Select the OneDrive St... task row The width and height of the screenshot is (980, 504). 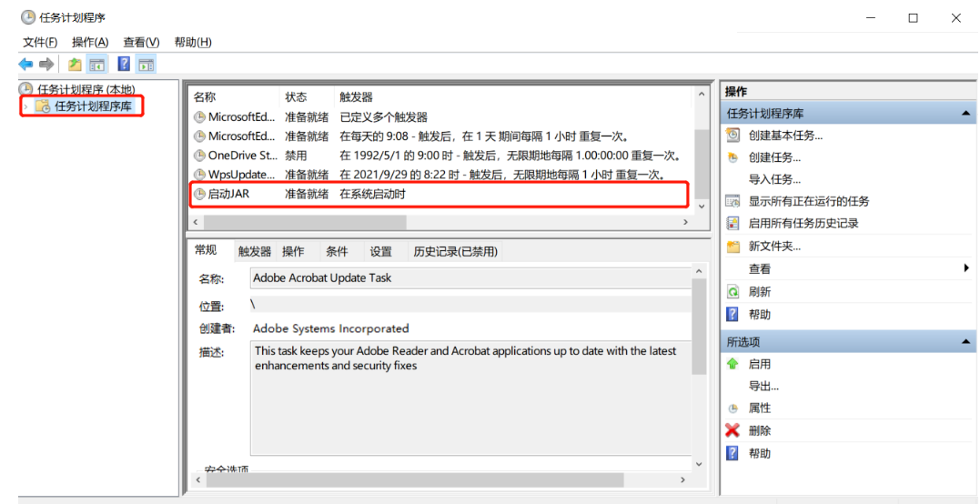tap(440, 156)
